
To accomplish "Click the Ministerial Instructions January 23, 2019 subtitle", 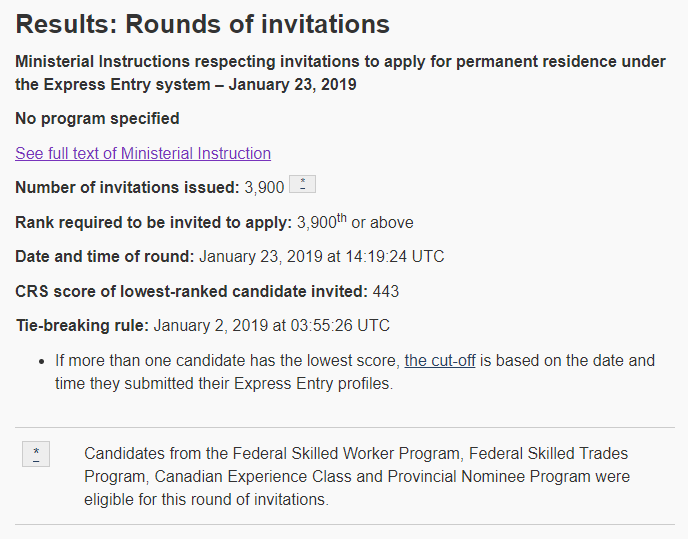I will click(340, 73).
